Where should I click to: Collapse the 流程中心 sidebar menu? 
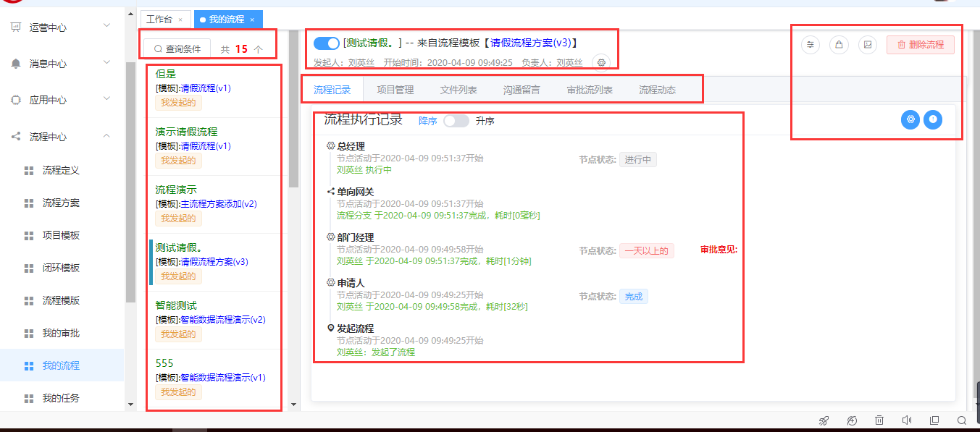tap(106, 136)
